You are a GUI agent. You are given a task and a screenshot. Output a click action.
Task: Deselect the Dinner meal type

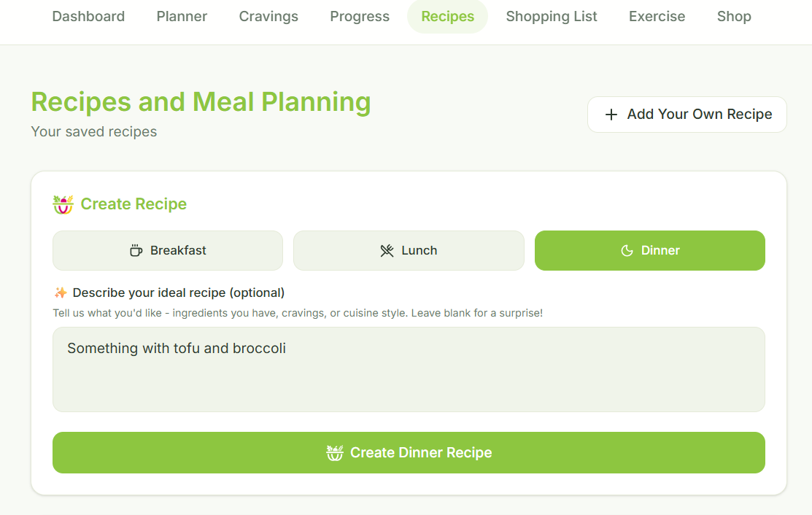click(x=649, y=250)
